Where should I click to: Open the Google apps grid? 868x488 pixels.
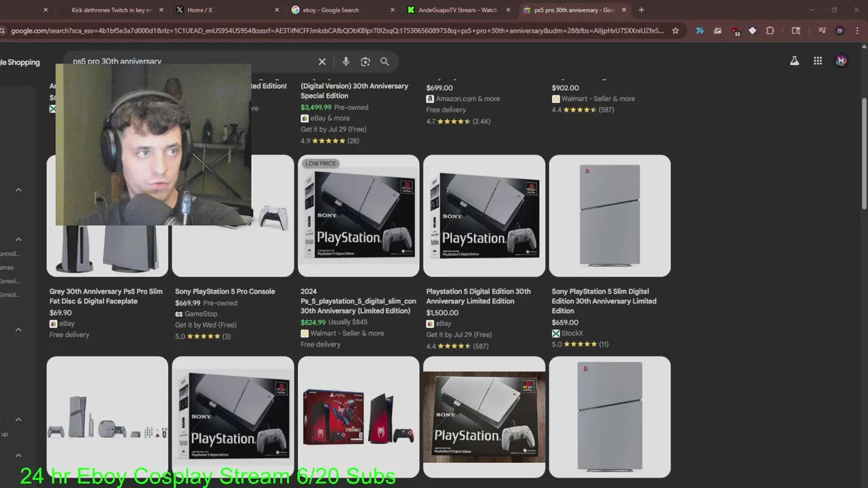(818, 61)
